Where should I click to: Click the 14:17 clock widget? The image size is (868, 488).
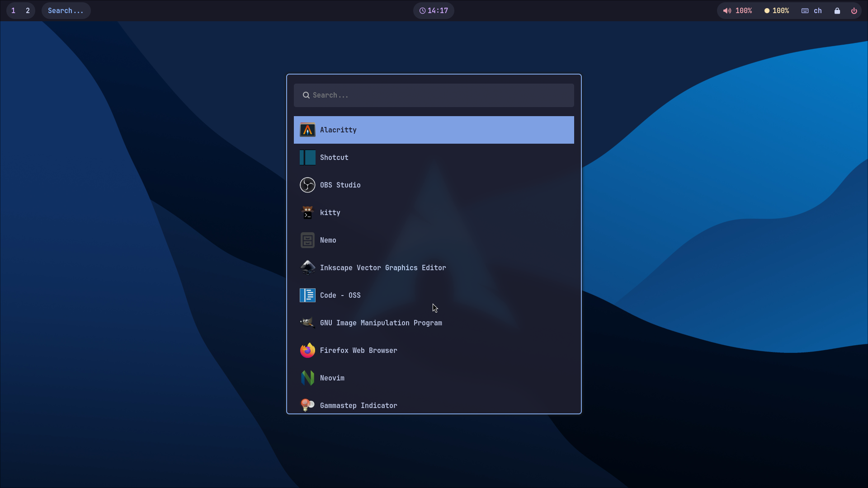point(434,11)
